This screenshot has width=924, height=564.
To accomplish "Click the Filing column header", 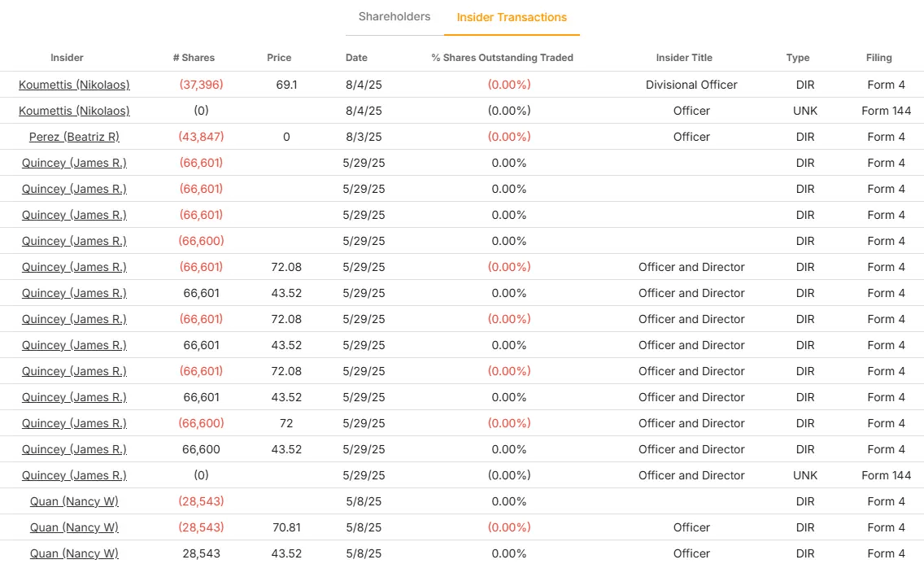I will (878, 58).
